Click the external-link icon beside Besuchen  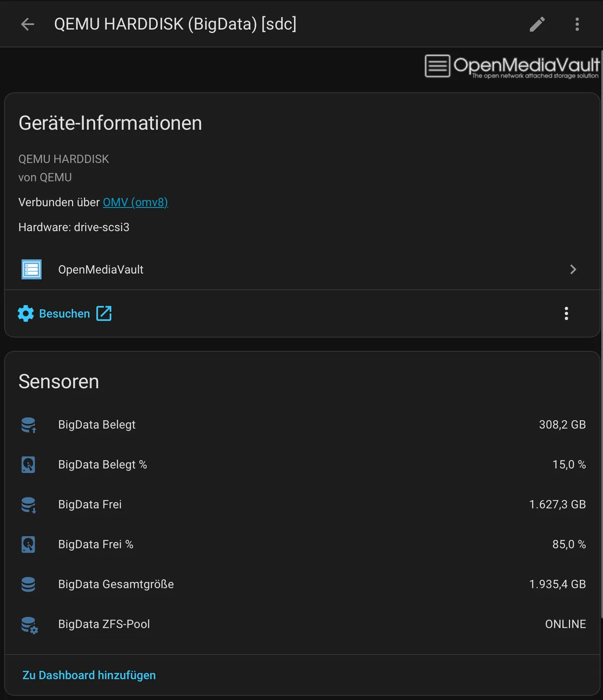pyautogui.click(x=104, y=313)
